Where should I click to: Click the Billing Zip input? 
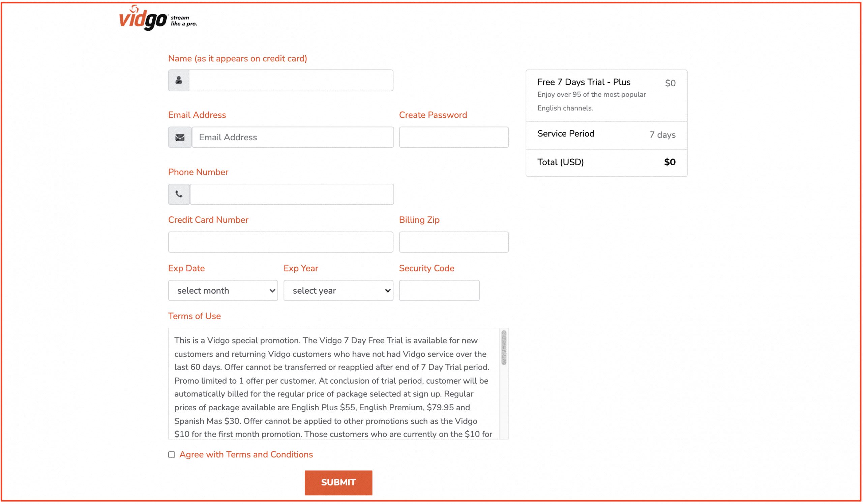[x=454, y=242]
